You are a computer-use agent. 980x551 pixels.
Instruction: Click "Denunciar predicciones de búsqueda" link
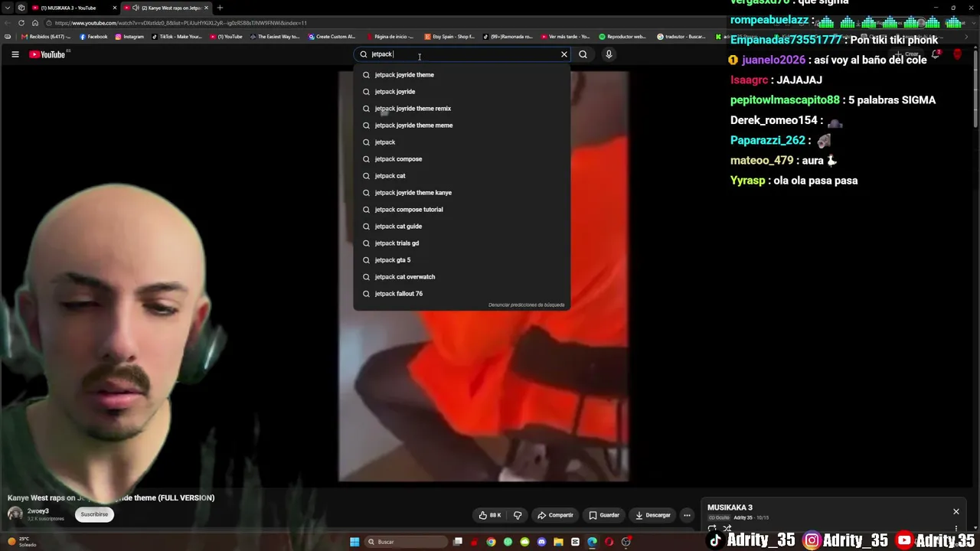coord(526,305)
